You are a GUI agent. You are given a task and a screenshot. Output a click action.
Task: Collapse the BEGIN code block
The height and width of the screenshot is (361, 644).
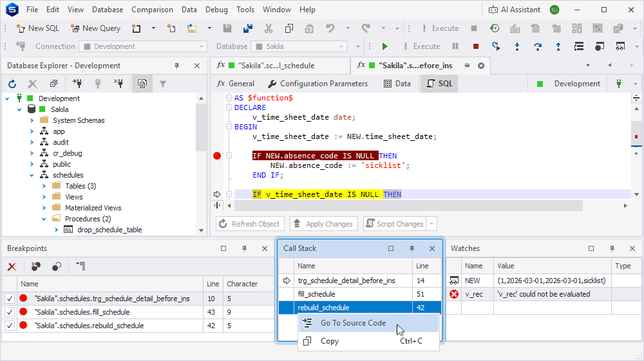[229, 127]
